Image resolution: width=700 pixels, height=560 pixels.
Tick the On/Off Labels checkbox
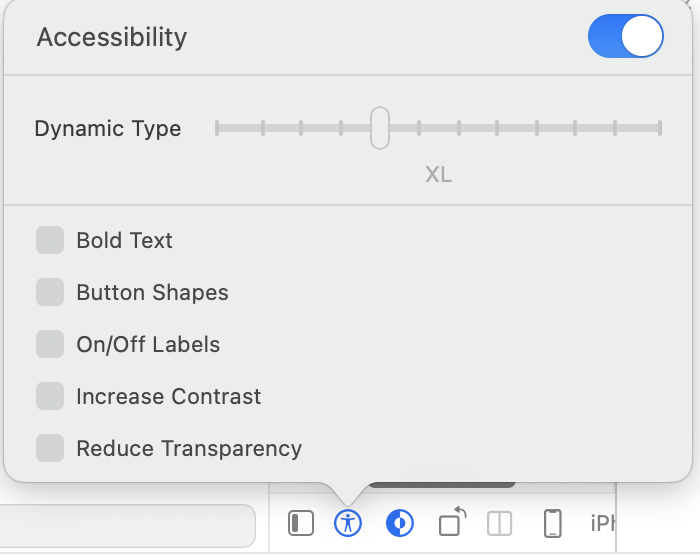[x=50, y=344]
